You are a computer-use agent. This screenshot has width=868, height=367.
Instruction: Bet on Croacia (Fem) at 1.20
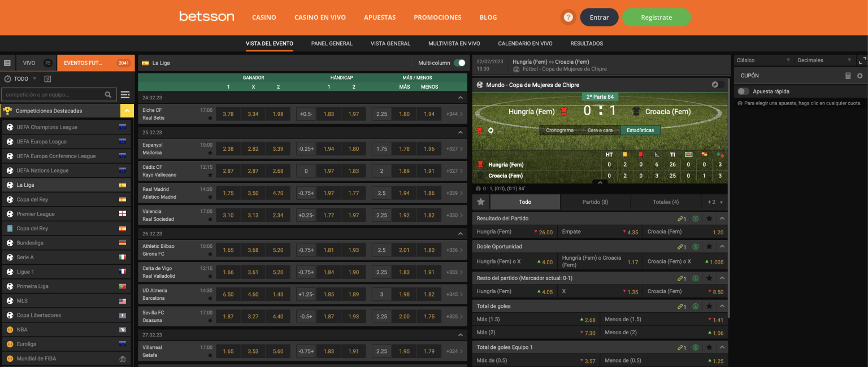[685, 232]
